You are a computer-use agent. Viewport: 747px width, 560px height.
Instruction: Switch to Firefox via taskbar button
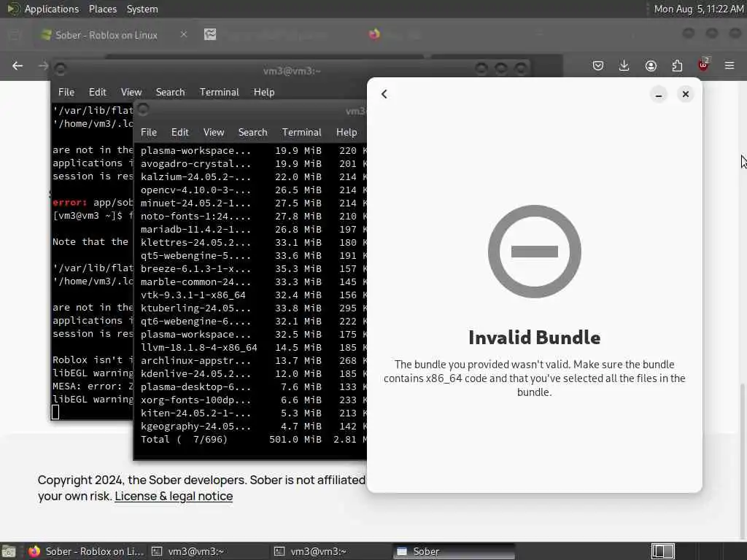pyautogui.click(x=86, y=551)
